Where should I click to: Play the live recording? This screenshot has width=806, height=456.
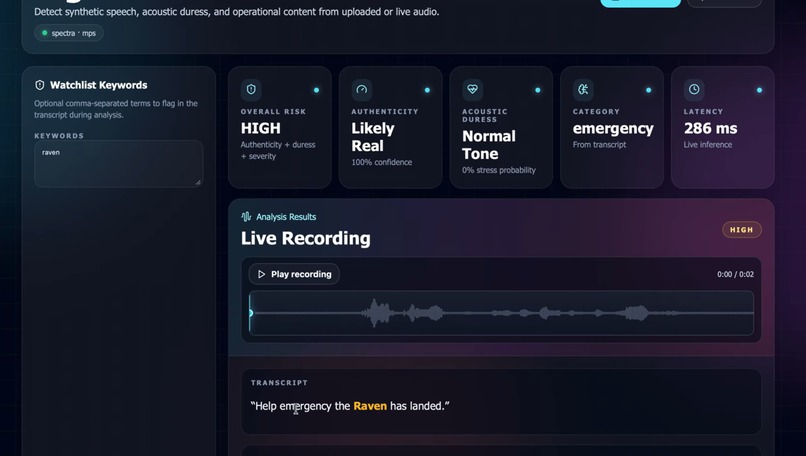294,274
